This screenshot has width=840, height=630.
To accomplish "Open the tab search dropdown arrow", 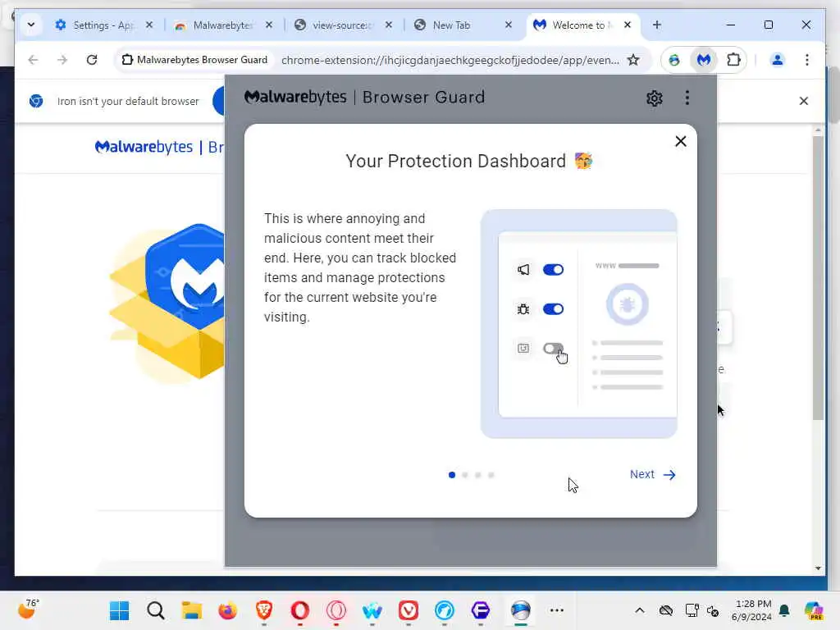I will coord(31,25).
